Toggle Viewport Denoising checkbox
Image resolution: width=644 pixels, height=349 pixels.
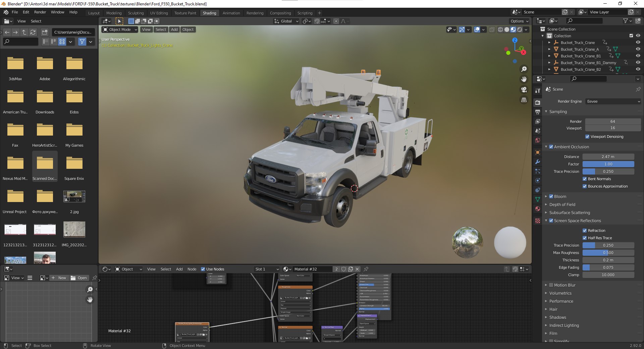(x=587, y=137)
